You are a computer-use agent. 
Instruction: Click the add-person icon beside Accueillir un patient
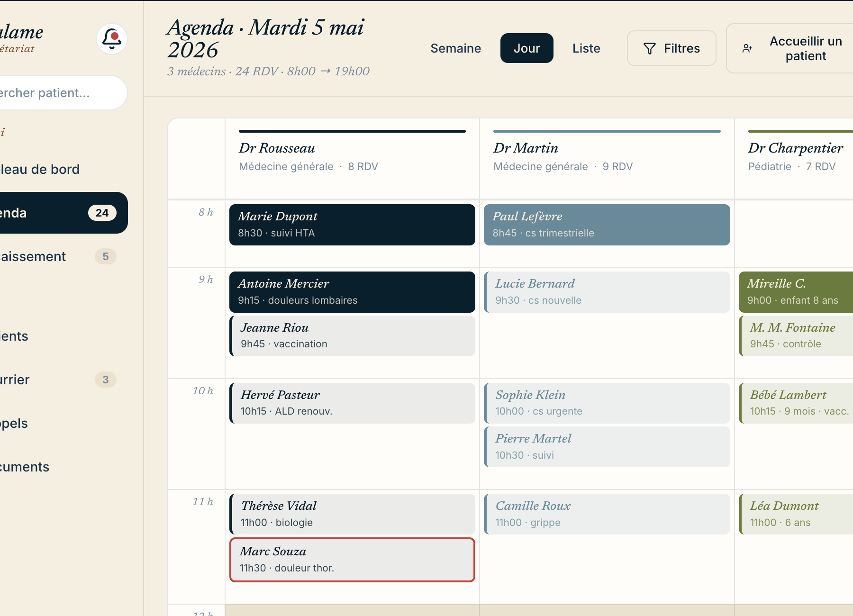(747, 48)
